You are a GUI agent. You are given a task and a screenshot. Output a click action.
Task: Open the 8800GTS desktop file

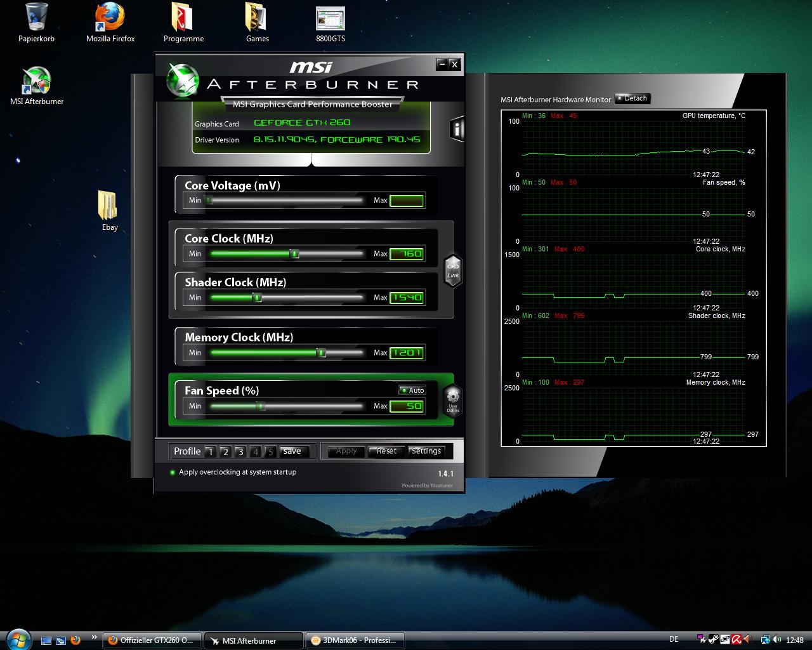[331, 23]
